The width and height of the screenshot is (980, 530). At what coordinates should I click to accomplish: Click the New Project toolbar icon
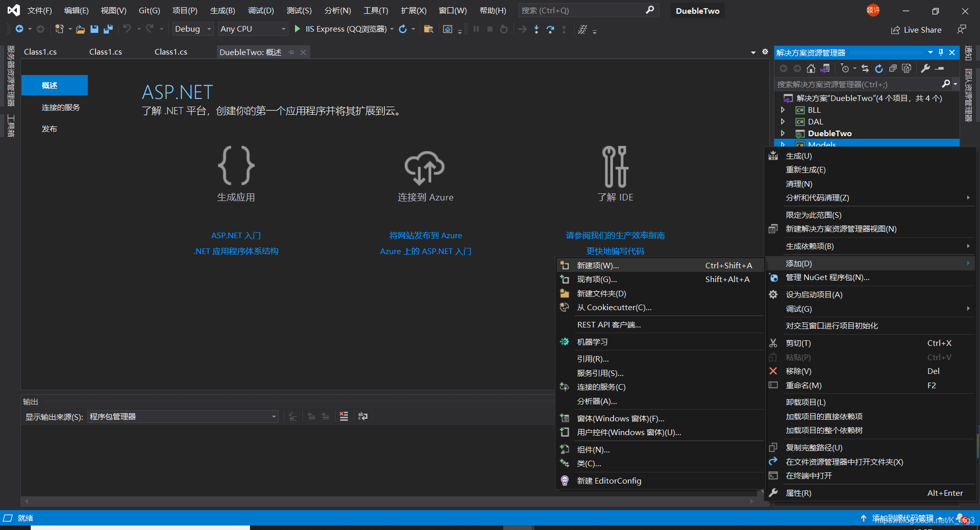point(59,29)
